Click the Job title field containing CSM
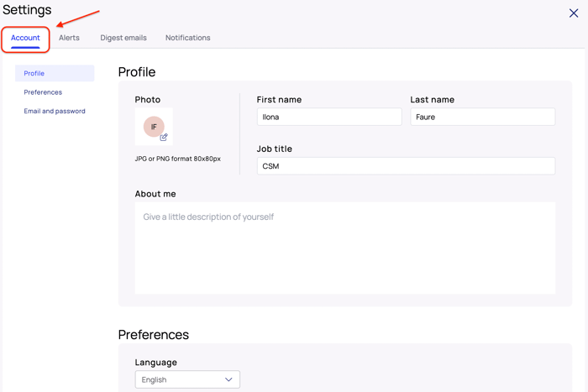The image size is (588, 392). click(405, 166)
